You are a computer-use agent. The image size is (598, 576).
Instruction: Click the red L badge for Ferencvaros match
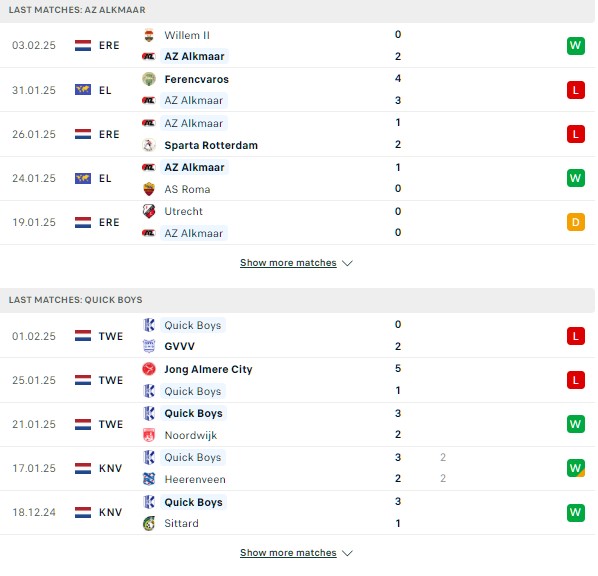point(575,90)
